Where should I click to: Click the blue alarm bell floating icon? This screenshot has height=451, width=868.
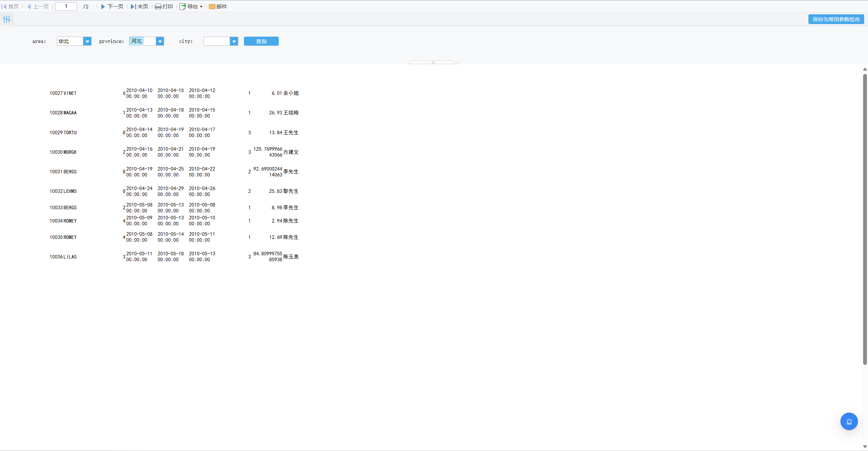[x=849, y=421]
